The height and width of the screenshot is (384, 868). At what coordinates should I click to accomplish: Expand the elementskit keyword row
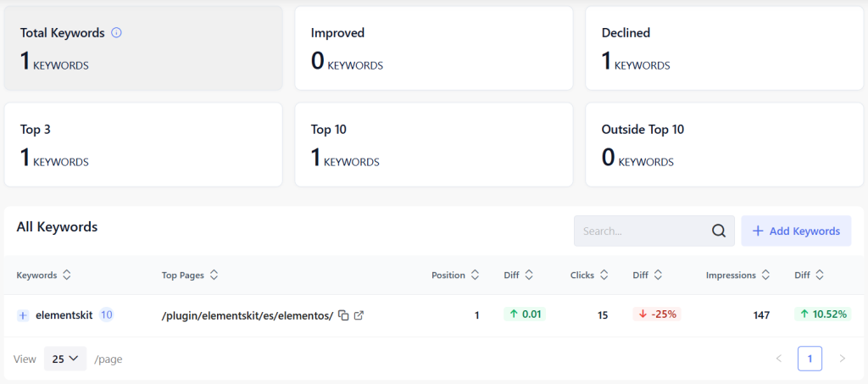click(23, 315)
